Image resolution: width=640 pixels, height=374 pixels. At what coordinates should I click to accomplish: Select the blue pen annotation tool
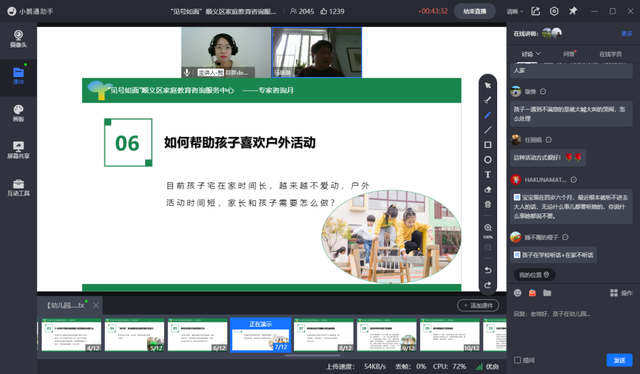click(x=488, y=115)
